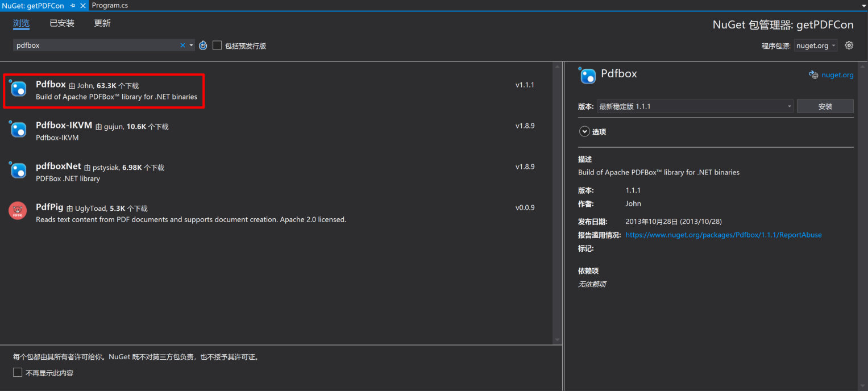The height and width of the screenshot is (391, 868).
Task: Clear the search text with the X icon
Action: click(x=182, y=45)
